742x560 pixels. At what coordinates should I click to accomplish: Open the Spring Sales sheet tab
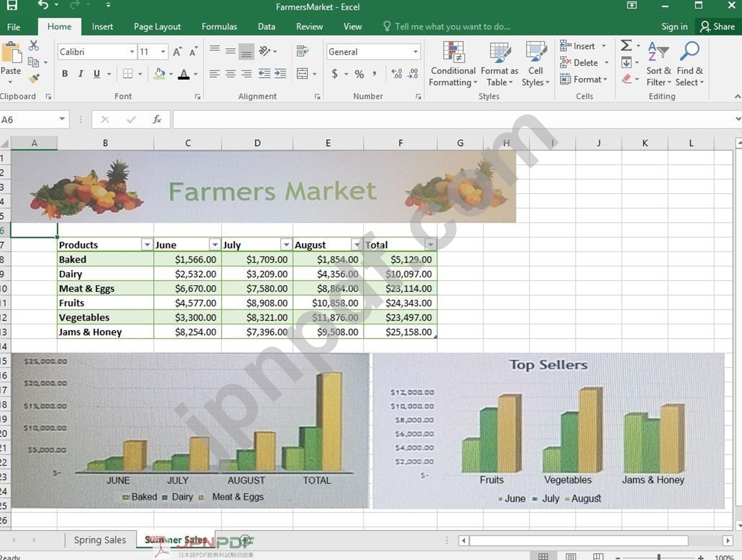pyautogui.click(x=100, y=540)
